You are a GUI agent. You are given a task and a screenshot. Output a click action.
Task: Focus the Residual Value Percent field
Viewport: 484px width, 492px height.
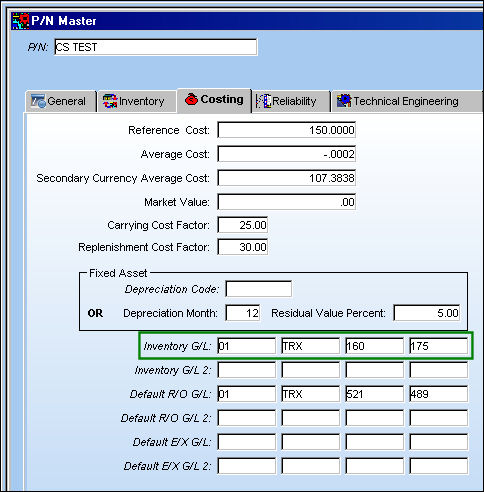tap(427, 313)
